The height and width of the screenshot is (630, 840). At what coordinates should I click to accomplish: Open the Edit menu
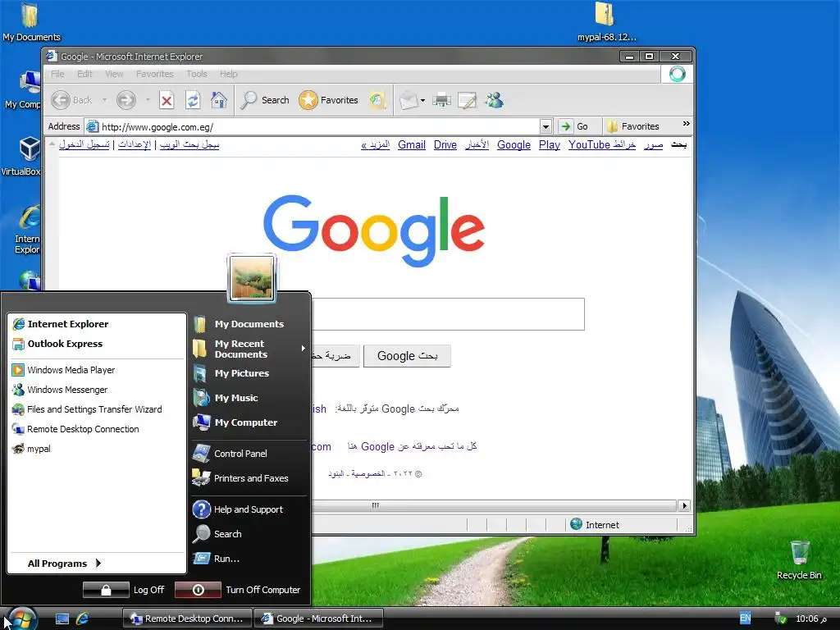pyautogui.click(x=84, y=74)
